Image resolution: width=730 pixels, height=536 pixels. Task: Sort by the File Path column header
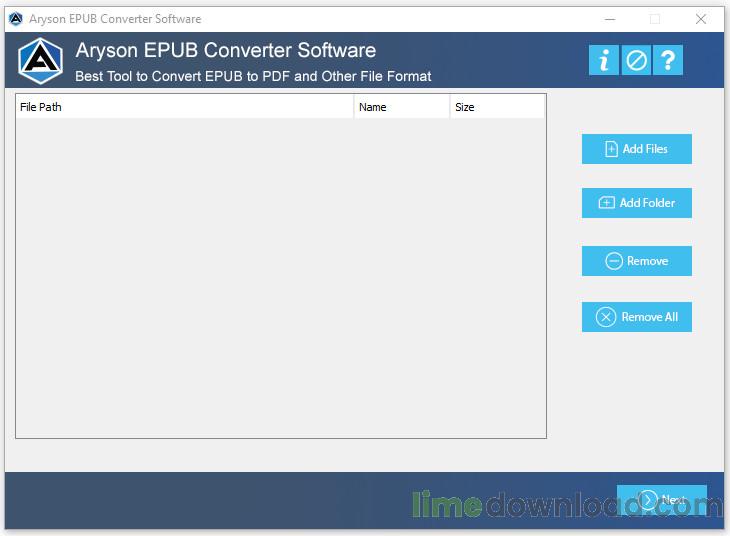pyautogui.click(x=185, y=107)
